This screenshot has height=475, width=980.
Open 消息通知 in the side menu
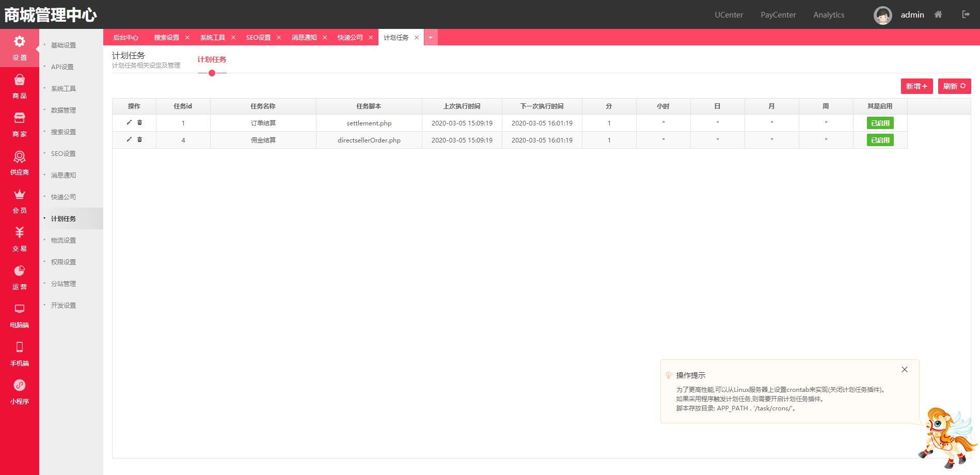point(64,176)
